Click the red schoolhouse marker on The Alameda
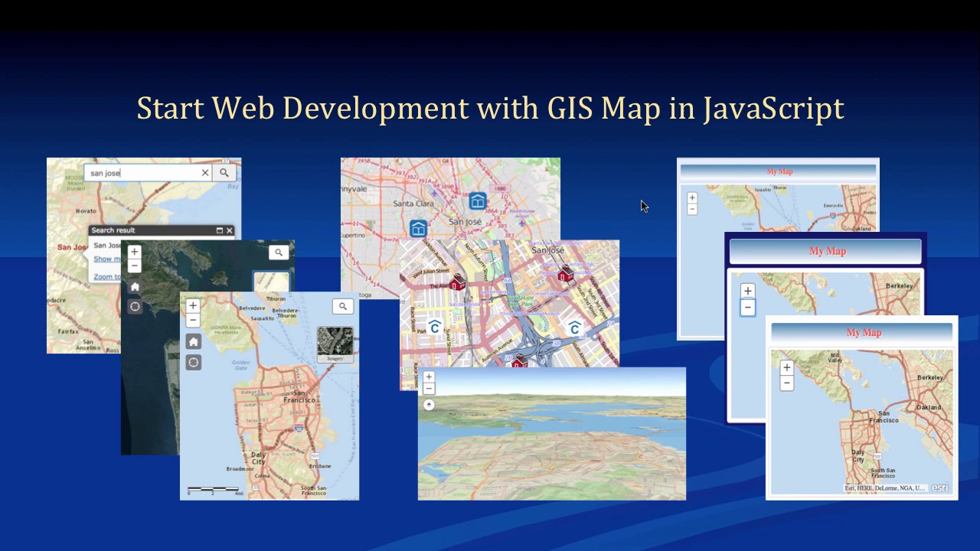980x551 pixels. coord(457,282)
